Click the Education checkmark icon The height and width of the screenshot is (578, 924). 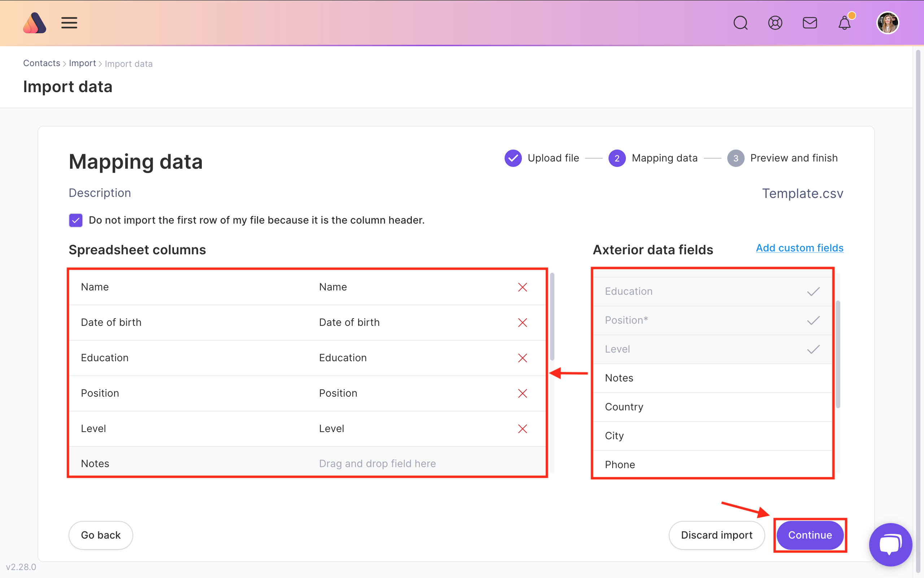(813, 292)
